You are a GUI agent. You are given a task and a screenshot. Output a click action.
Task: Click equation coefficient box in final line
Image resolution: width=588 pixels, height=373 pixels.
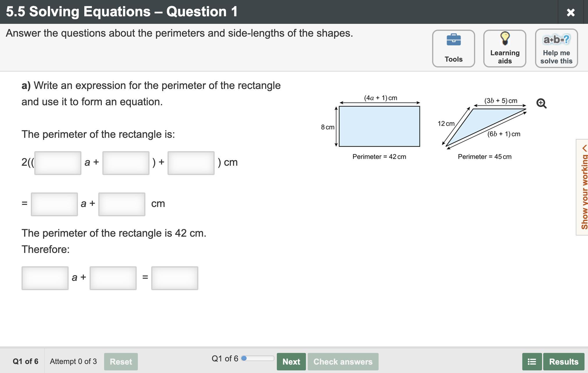[45, 278]
